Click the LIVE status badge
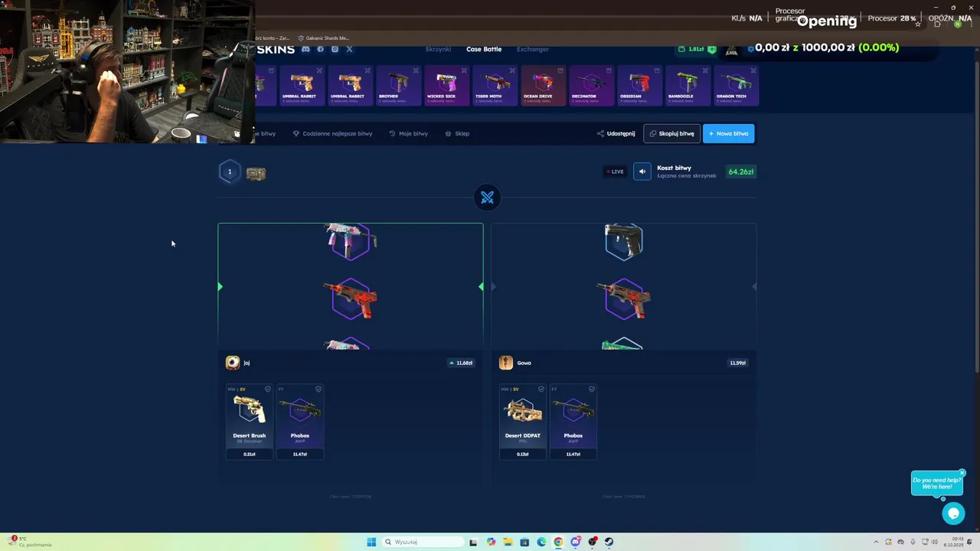980x551 pixels. tap(615, 171)
